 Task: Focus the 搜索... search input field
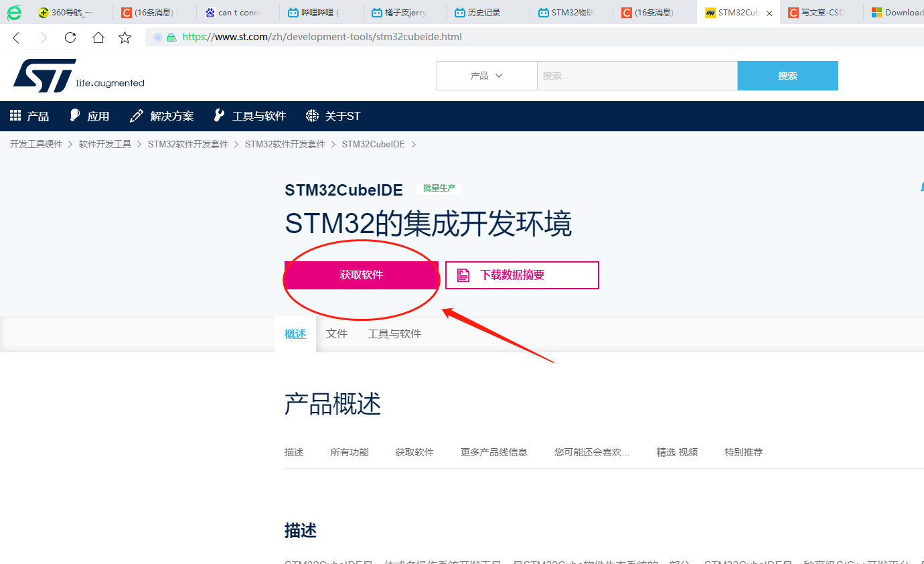point(637,76)
